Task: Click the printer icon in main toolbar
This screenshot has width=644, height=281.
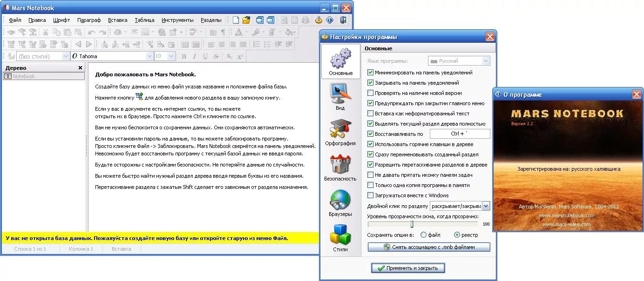Action: (305, 20)
